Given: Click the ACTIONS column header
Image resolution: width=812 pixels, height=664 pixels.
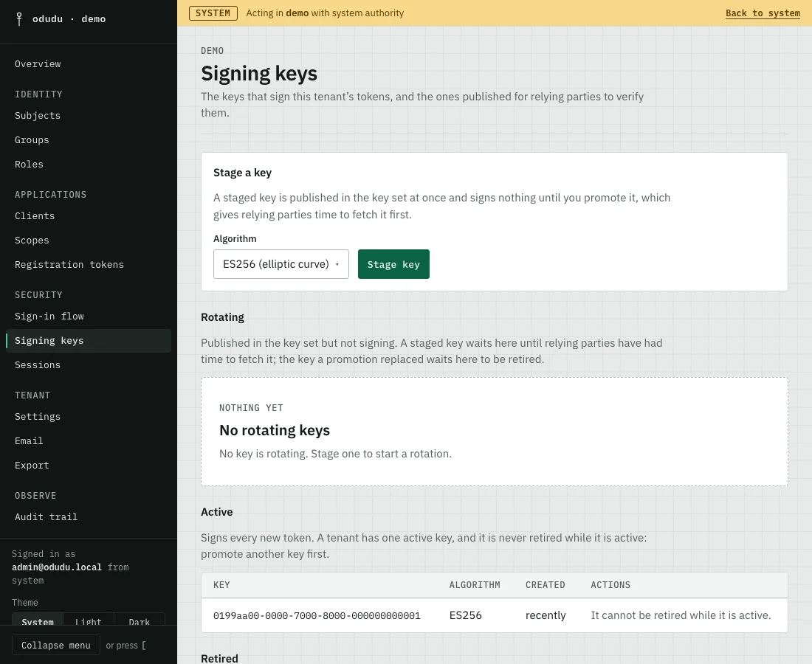Looking at the screenshot, I should [x=610, y=585].
